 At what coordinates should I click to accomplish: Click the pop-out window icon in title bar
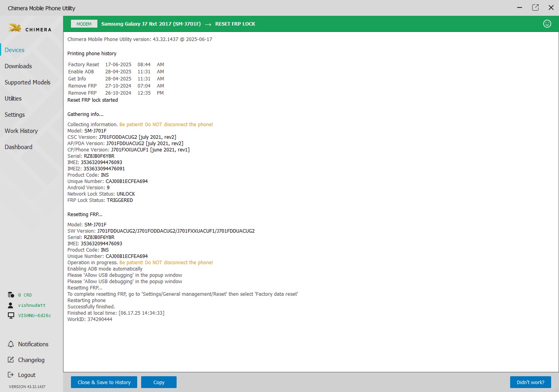[x=535, y=7]
